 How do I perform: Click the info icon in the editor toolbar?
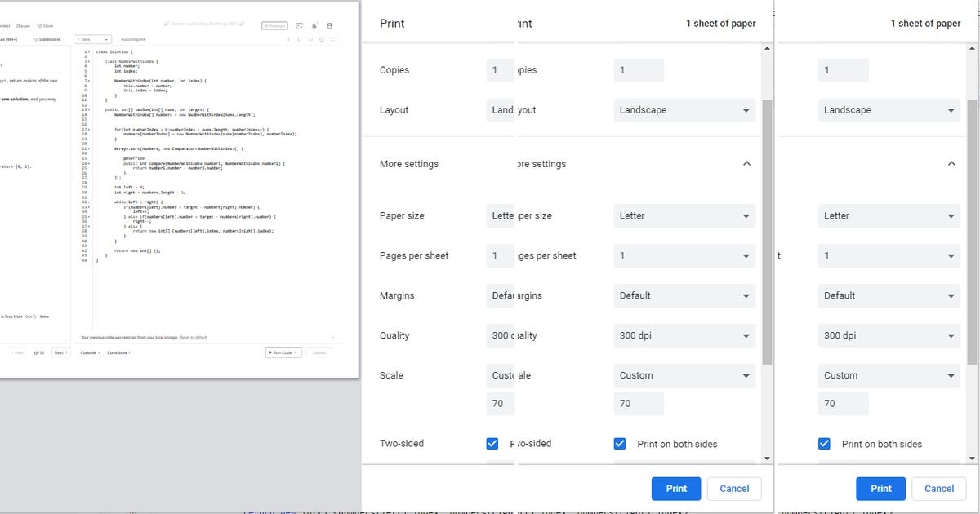tap(288, 39)
